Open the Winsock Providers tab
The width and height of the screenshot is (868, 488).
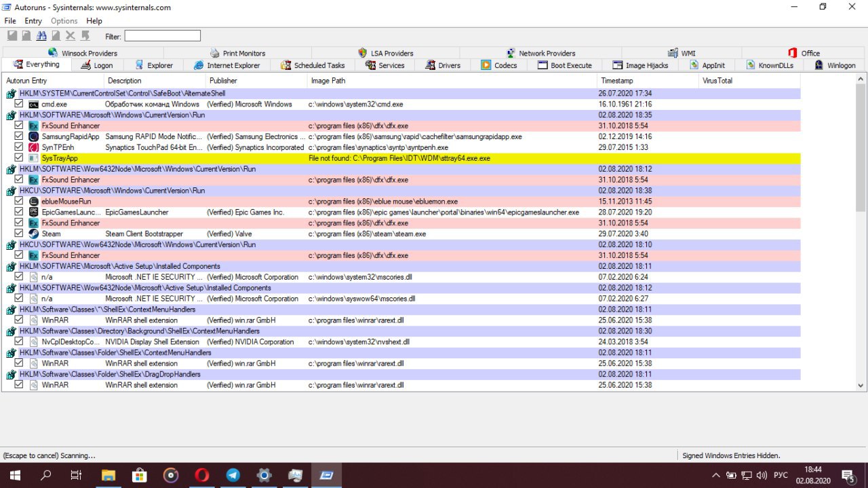click(82, 53)
